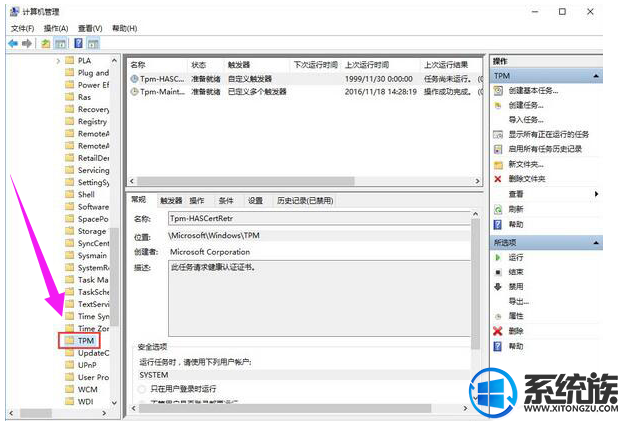The width and height of the screenshot is (618, 421).
Task: Toggle the console tree pane toolbar icon
Action: click(60, 43)
